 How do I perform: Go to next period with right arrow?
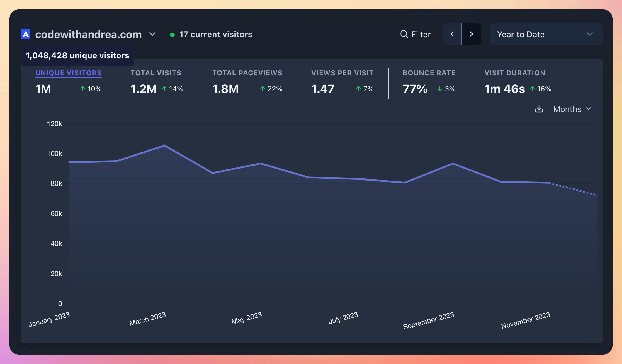pyautogui.click(x=471, y=34)
